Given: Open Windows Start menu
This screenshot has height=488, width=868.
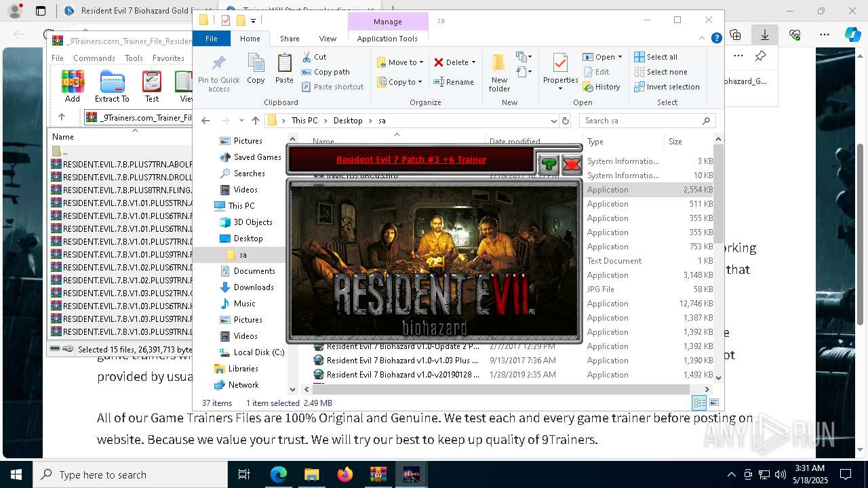Looking at the screenshot, I should [x=16, y=474].
